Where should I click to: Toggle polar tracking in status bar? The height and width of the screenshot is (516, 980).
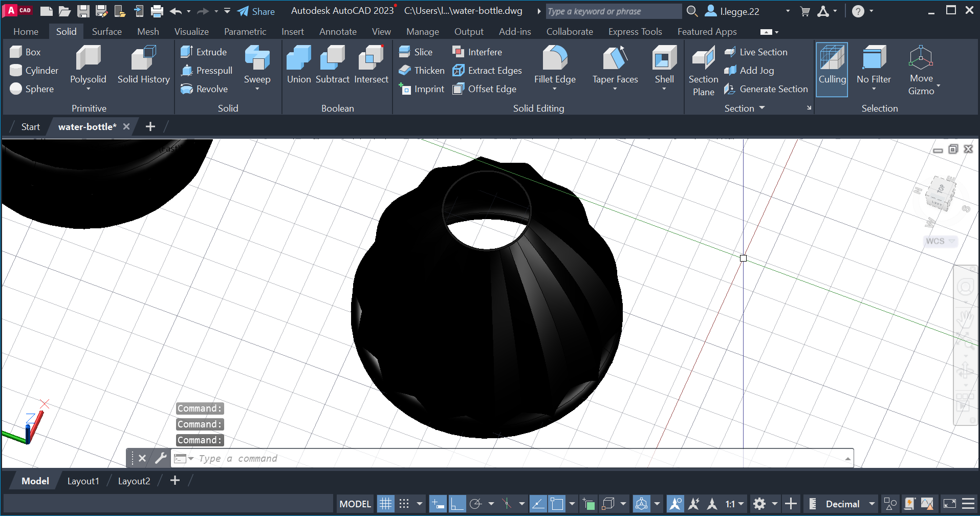tap(475, 504)
